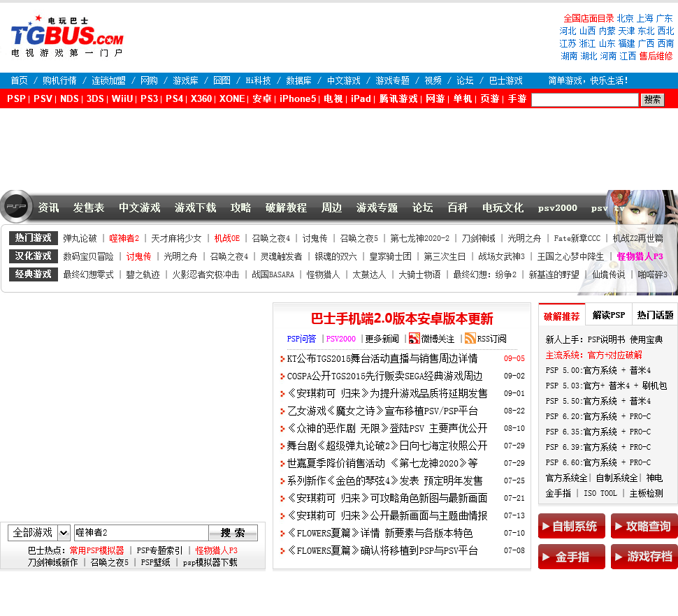This screenshot has width=678, height=616.
Task: Open 《FLOWERS夏篇》详情 news item
Action: pyautogui.click(x=380, y=533)
